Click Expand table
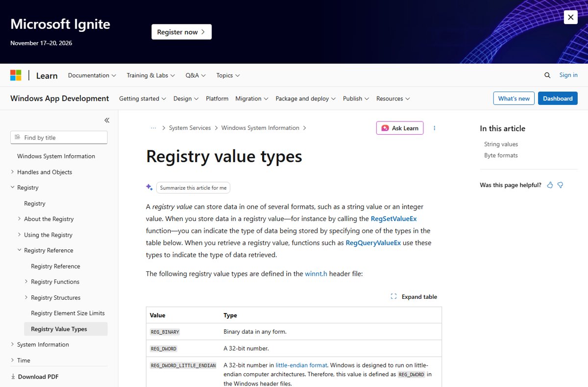 point(414,296)
